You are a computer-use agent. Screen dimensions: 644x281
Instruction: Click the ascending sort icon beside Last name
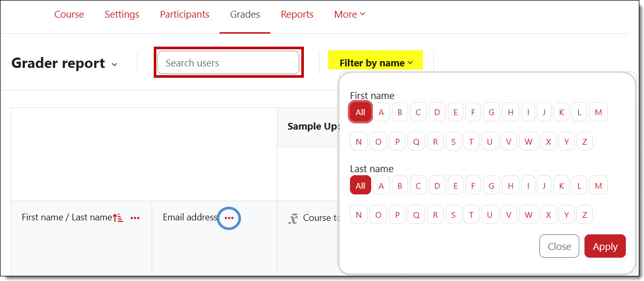(118, 218)
